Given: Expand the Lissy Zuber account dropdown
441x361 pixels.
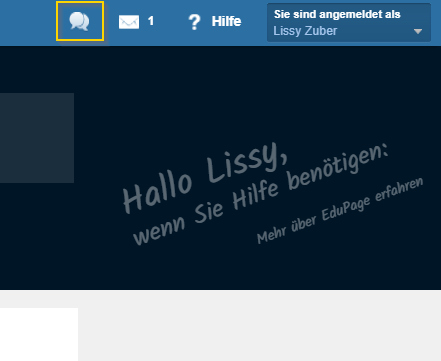Looking at the screenshot, I should click(349, 23).
